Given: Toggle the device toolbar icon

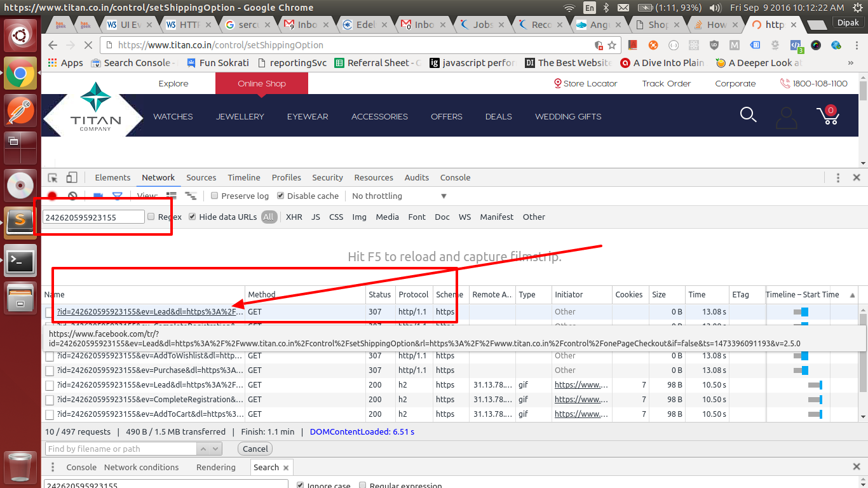Looking at the screenshot, I should coord(72,178).
